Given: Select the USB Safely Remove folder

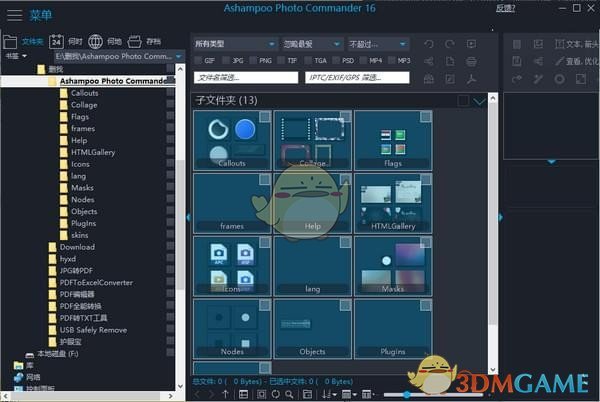Looking at the screenshot, I should [93, 330].
